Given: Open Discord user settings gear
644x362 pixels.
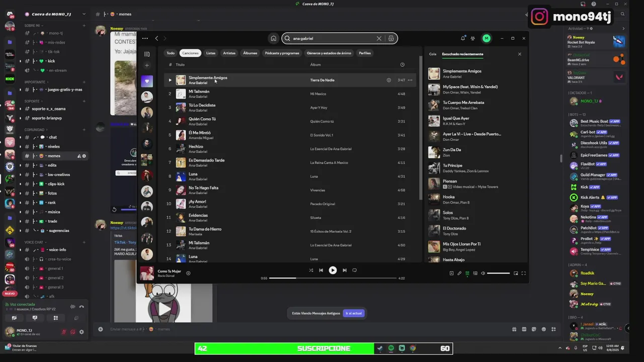Looking at the screenshot, I should pyautogui.click(x=82, y=332).
